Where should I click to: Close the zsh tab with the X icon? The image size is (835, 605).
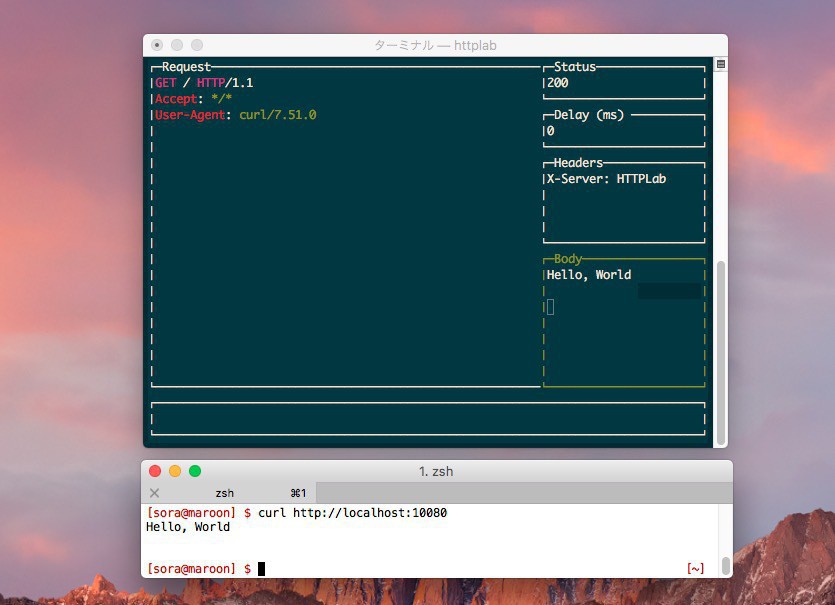(154, 493)
